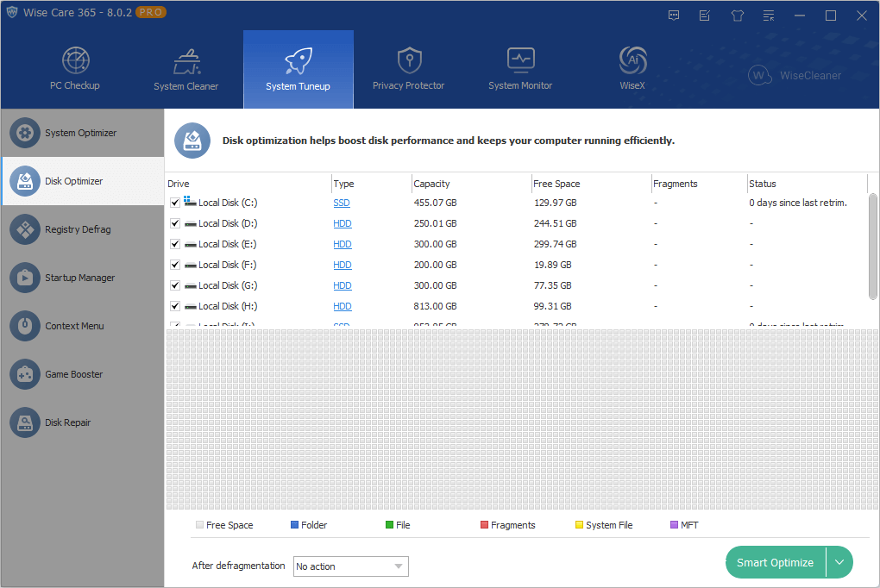Uncheck the Local Disk (C:) checkbox

[x=175, y=203]
